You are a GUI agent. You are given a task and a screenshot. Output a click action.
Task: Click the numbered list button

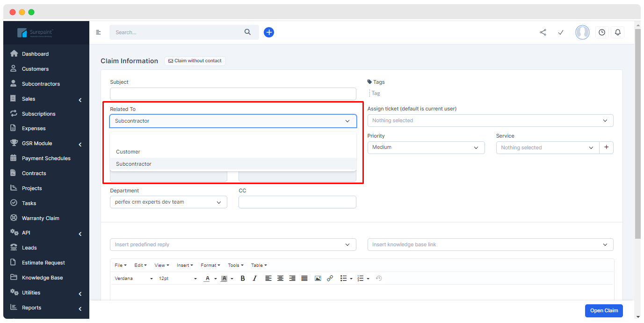360,278
